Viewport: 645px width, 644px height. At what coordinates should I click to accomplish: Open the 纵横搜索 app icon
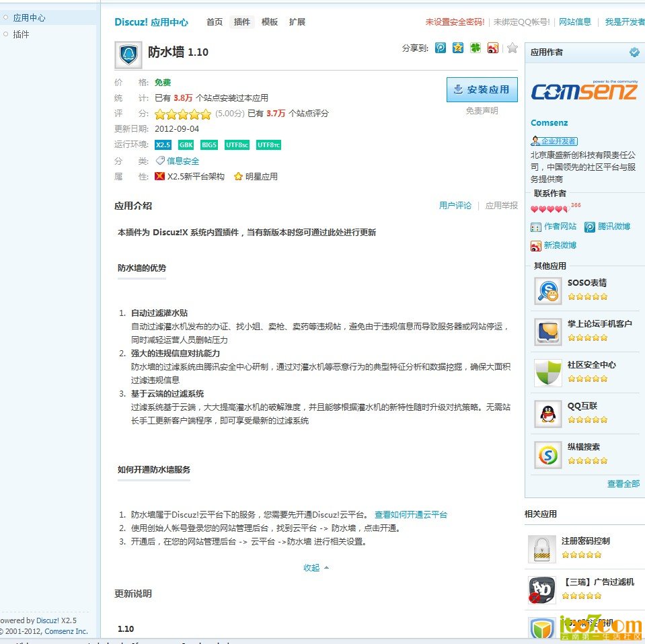[x=548, y=455]
